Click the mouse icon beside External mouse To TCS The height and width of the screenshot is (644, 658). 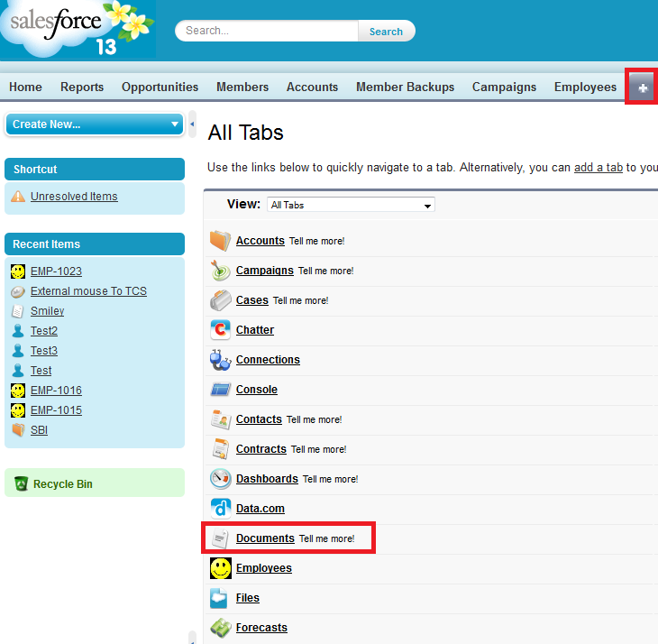pos(18,291)
